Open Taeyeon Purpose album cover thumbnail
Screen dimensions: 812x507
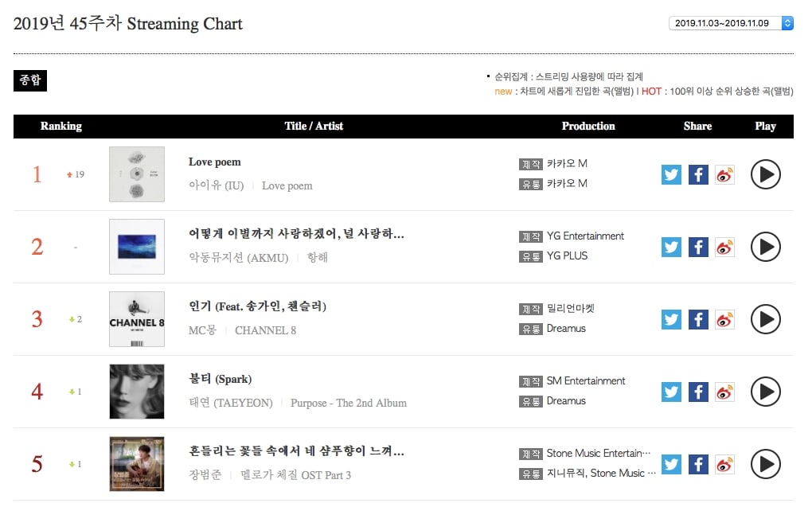point(137,392)
